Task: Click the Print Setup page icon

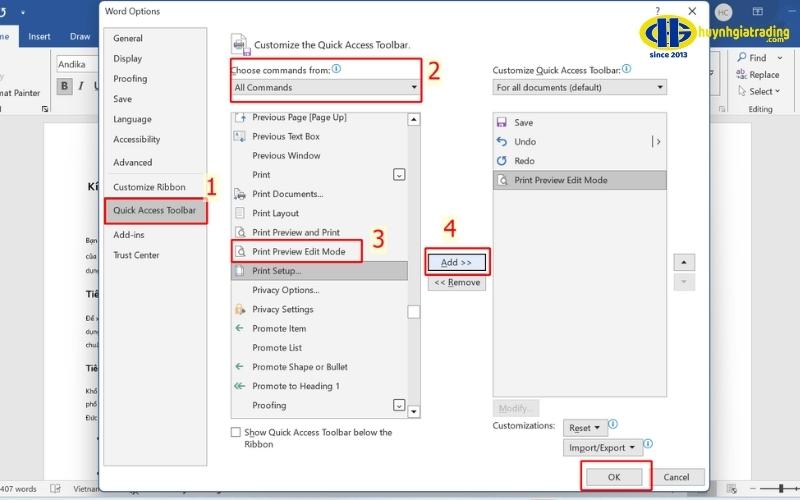Action: pos(240,271)
